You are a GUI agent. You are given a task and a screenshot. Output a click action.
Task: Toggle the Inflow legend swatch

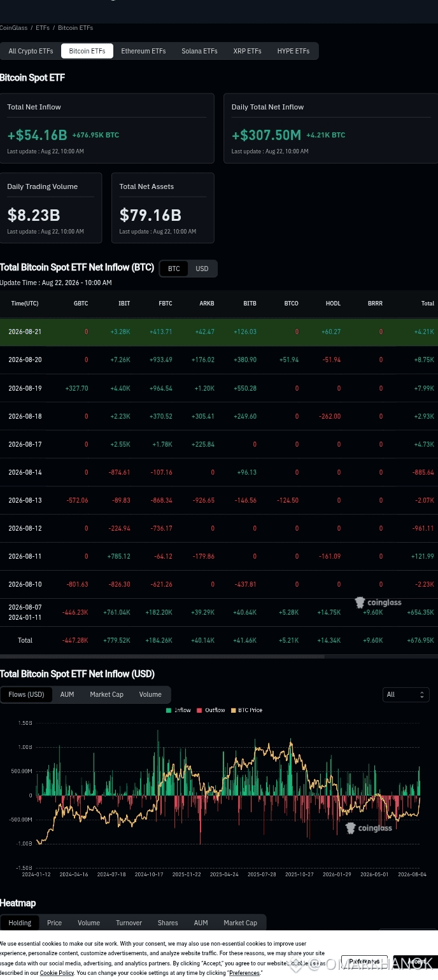click(169, 710)
